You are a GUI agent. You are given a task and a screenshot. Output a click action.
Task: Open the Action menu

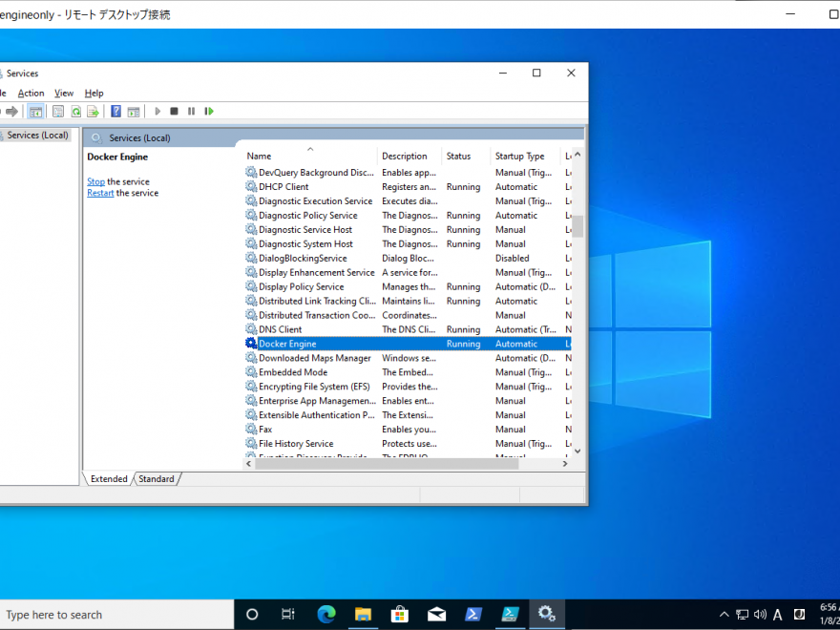[x=31, y=94]
